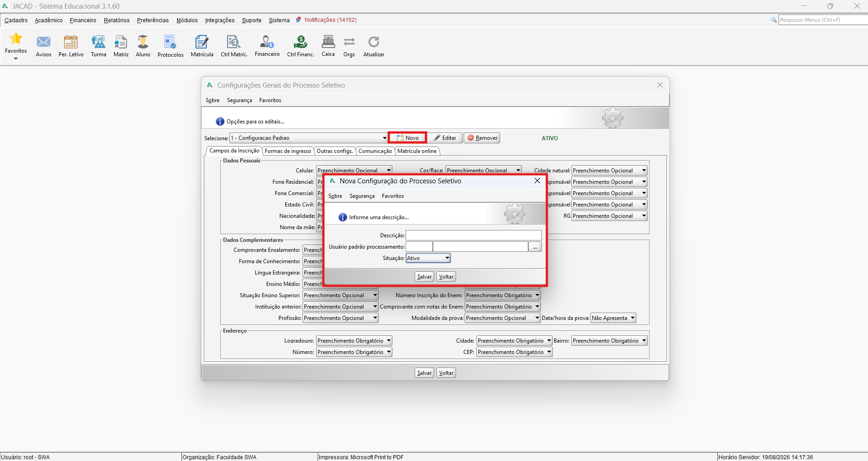Image resolution: width=868 pixels, height=461 pixels.
Task: Open the Profissão dropdown
Action: (x=340, y=318)
